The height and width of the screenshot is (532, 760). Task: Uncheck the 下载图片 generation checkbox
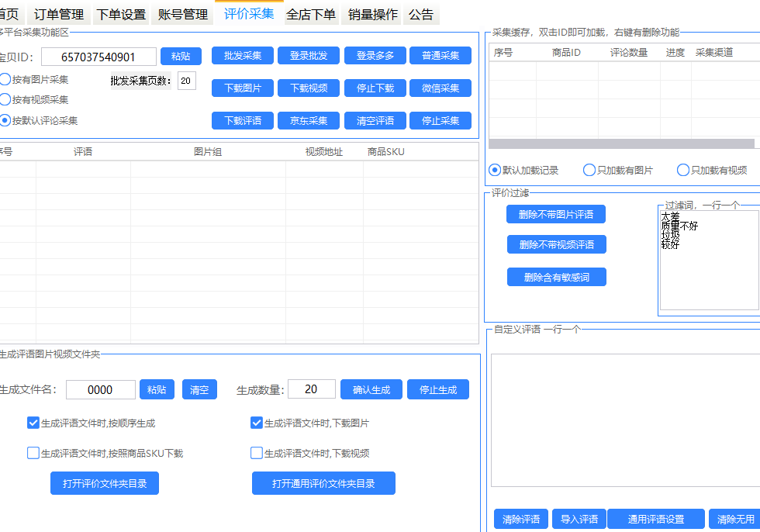(x=256, y=422)
